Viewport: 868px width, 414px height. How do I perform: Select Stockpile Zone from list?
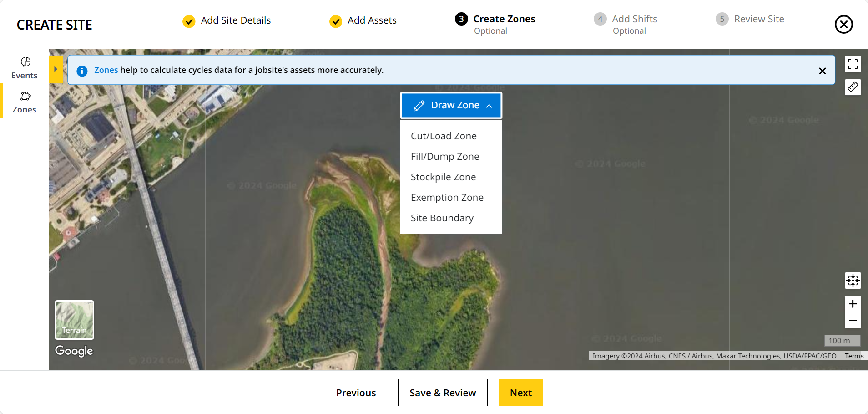443,177
